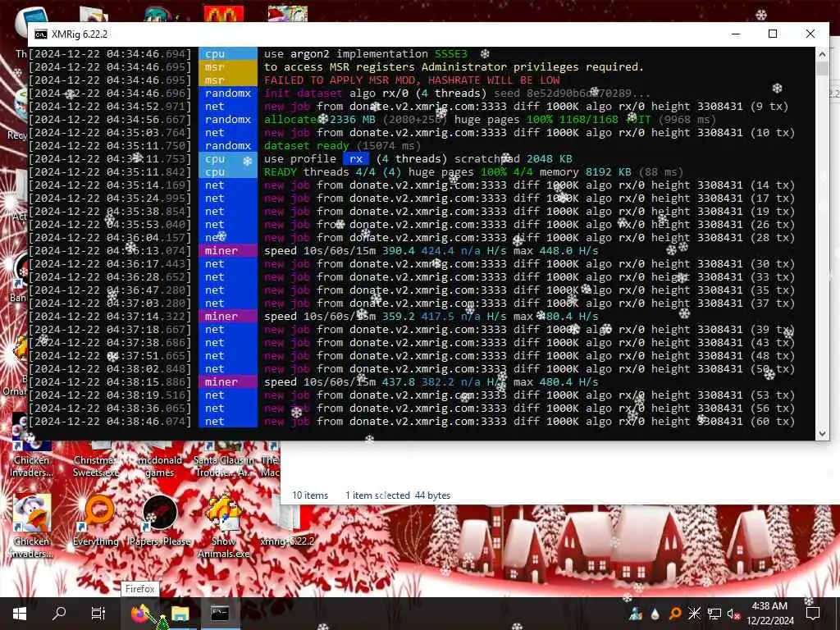The width and height of the screenshot is (840, 630).
Task: Click the XMRig console scrollbar thumb
Action: click(822, 69)
